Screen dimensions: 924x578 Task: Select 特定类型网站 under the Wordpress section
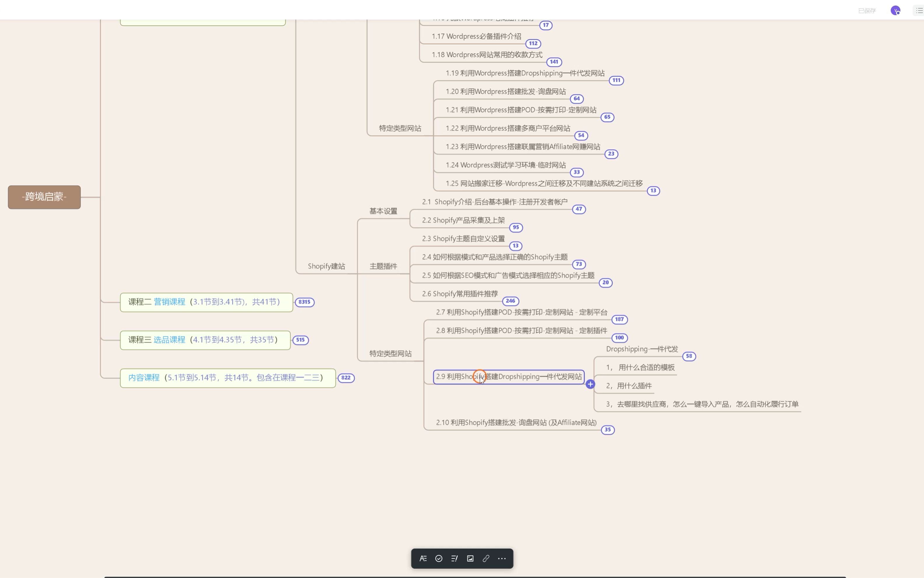point(400,128)
